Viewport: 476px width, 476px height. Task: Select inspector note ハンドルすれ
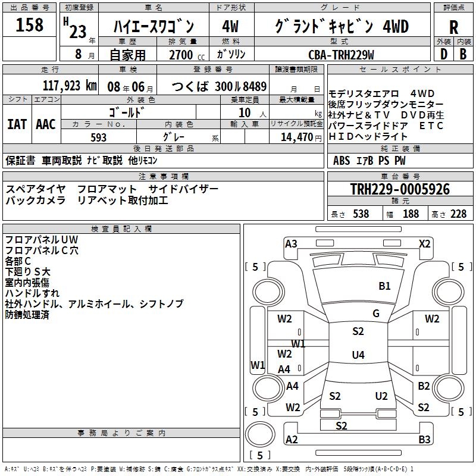click(32, 293)
